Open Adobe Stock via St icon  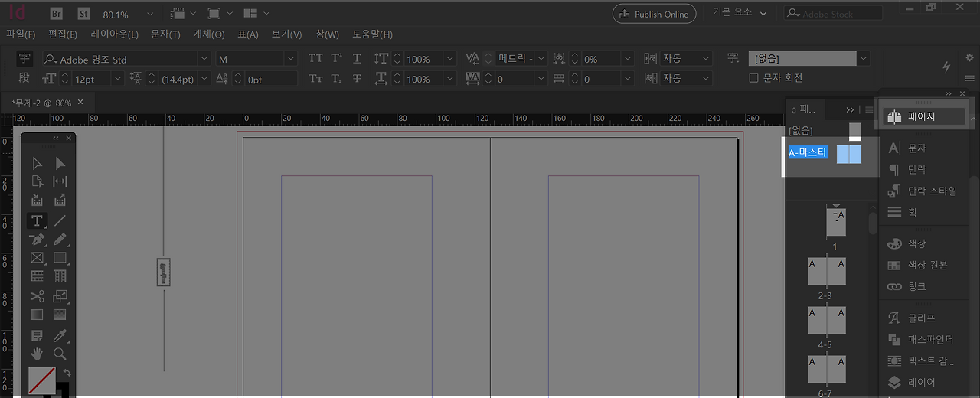pyautogui.click(x=84, y=14)
